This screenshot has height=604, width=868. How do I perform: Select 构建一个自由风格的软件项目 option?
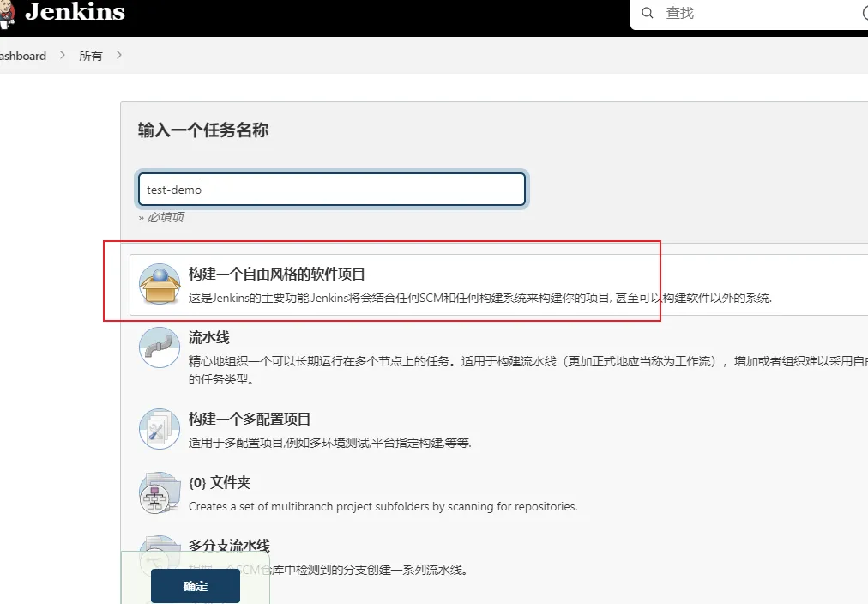tap(277, 274)
